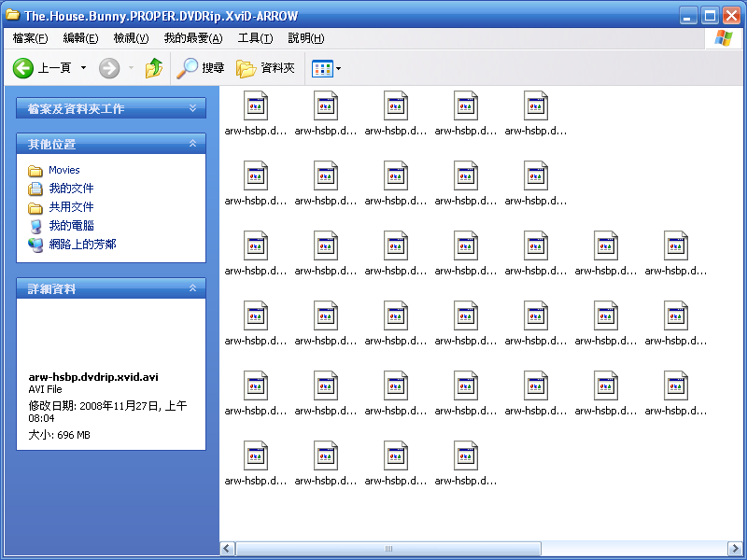Open the 說明(H) menu
This screenshot has width=747, height=560.
[306, 38]
